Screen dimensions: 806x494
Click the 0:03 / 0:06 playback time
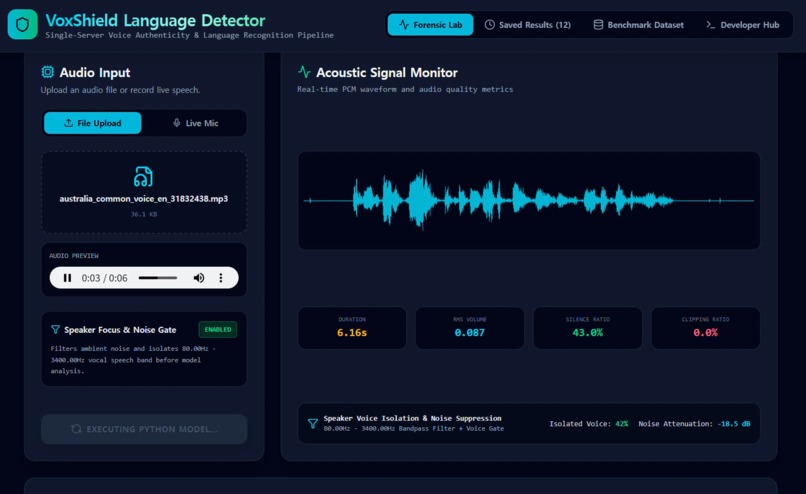tap(104, 278)
